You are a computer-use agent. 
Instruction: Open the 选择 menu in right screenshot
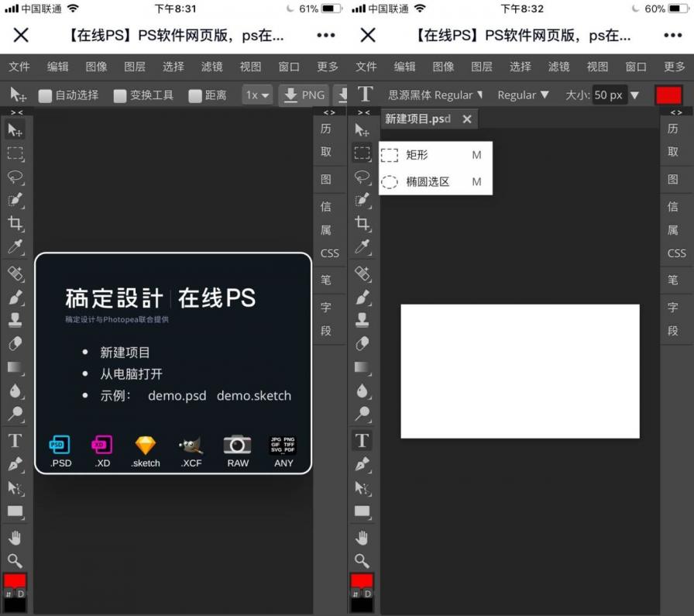(520, 67)
